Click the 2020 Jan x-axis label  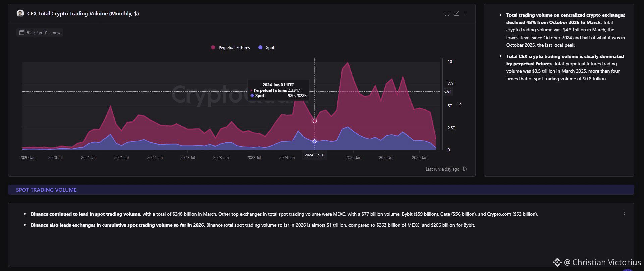point(28,158)
